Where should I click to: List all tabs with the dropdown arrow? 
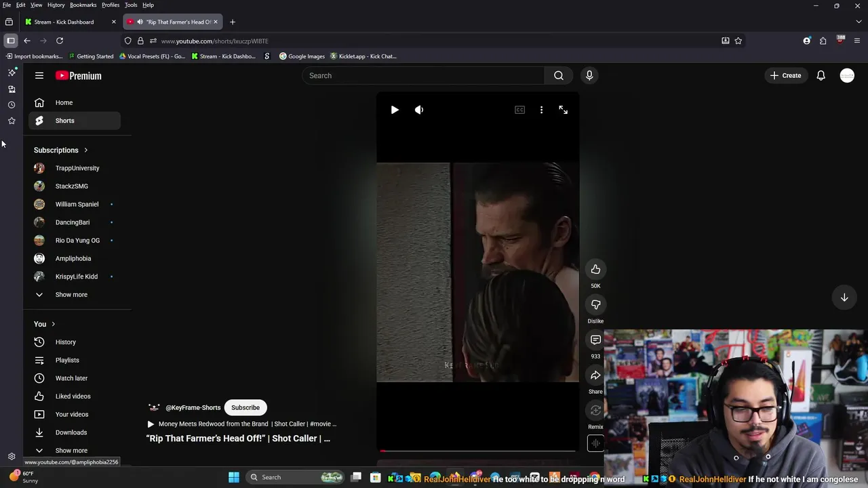859,22
